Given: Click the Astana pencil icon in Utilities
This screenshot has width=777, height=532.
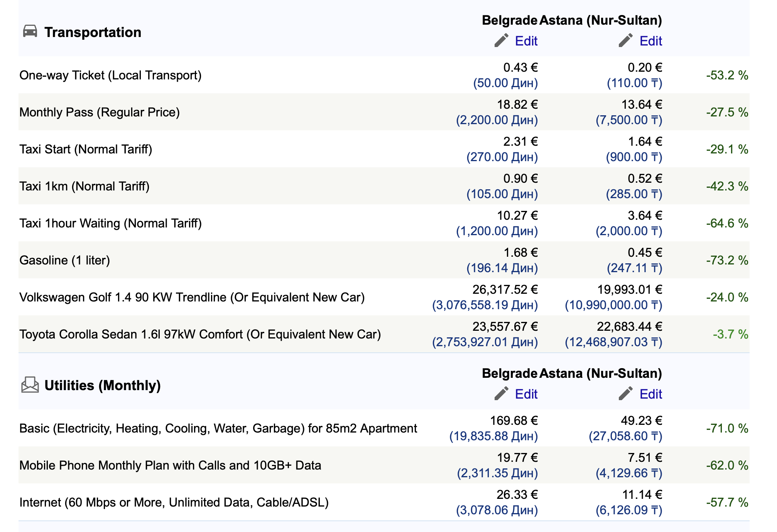Looking at the screenshot, I should [x=625, y=394].
